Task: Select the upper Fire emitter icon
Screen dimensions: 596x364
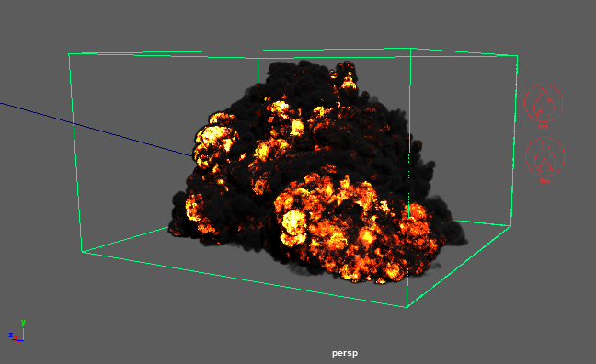Action: pos(544,103)
